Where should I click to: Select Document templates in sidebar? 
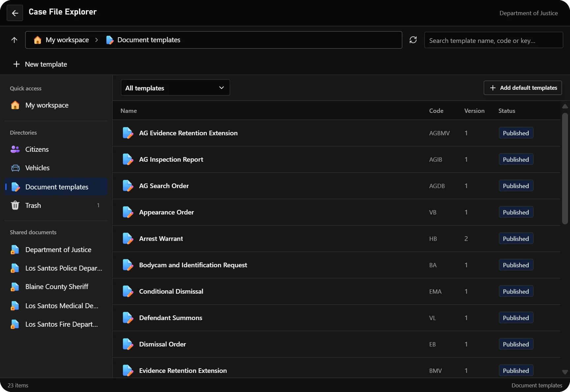pyautogui.click(x=56, y=187)
